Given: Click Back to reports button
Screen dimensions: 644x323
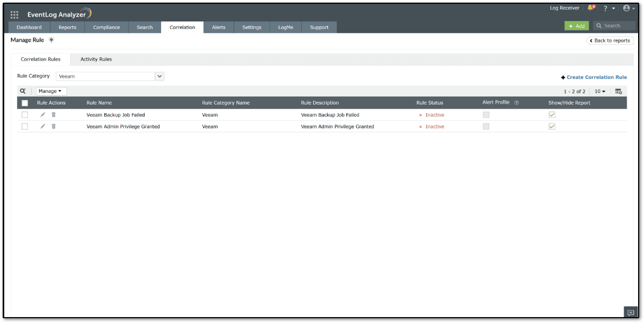Looking at the screenshot, I should pos(610,41).
